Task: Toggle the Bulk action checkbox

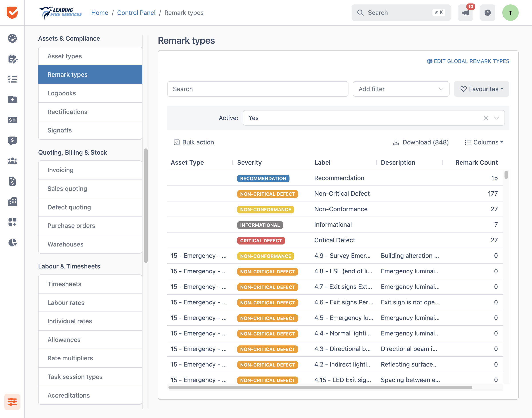Action: [176, 142]
